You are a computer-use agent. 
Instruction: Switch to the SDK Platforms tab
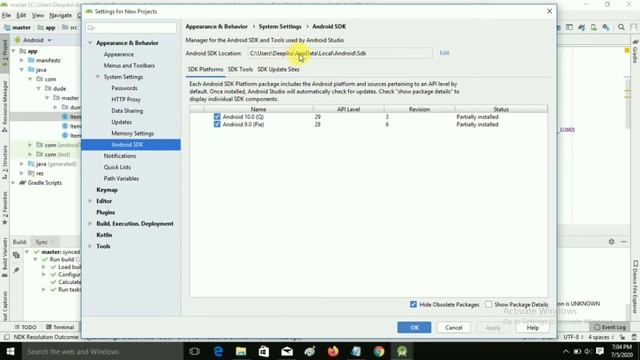205,69
